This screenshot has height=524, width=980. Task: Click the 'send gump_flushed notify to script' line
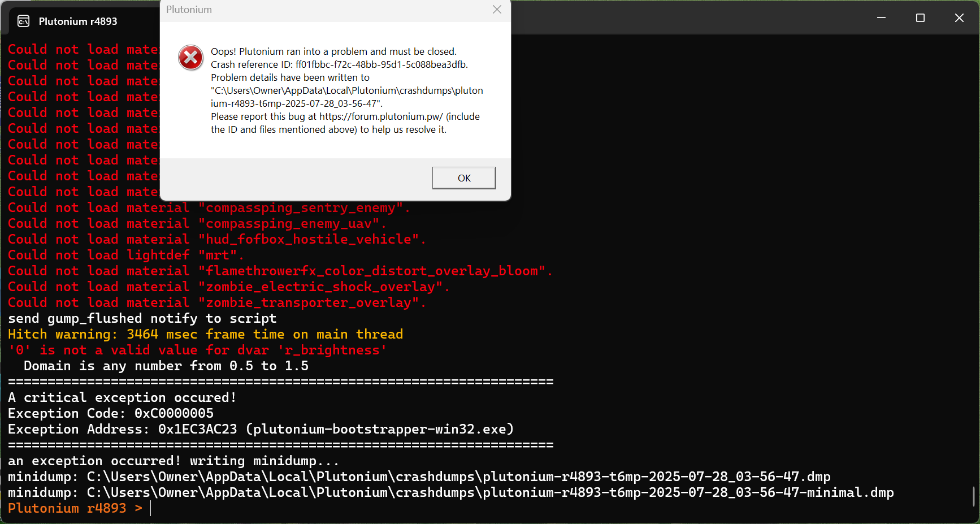[x=142, y=318]
